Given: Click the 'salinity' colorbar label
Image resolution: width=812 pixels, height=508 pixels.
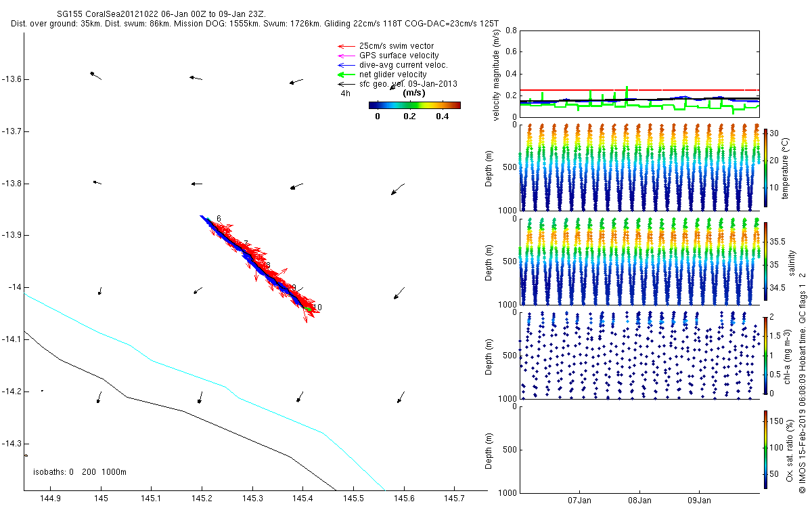Looking at the screenshot, I should tap(792, 263).
